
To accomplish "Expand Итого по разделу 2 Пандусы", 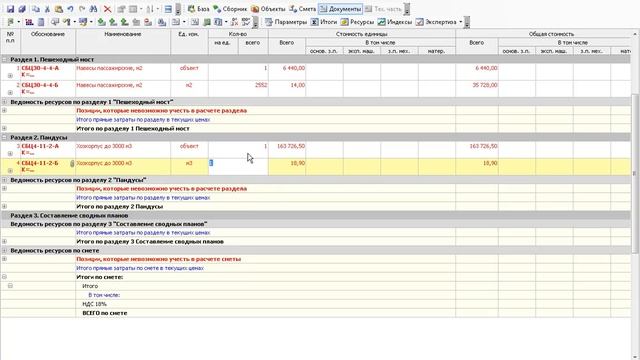I will (x=4, y=206).
